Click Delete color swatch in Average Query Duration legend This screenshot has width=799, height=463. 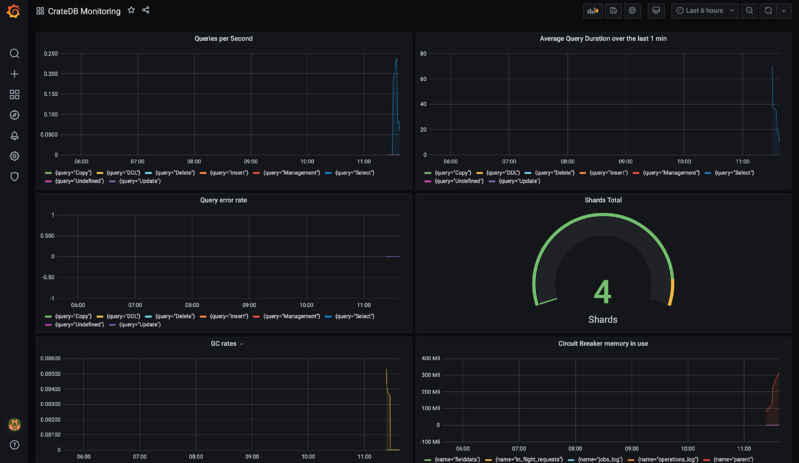pos(528,173)
